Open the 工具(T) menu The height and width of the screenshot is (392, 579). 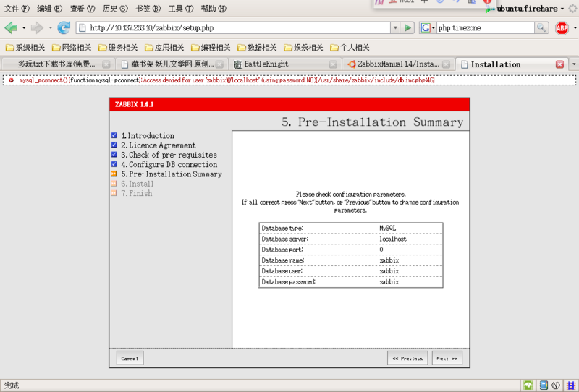tap(180, 9)
